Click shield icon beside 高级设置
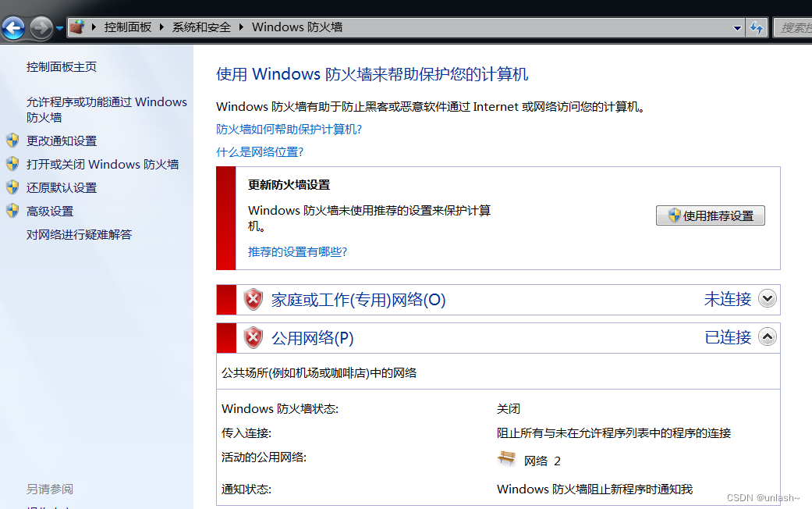812x509 pixels. tap(13, 211)
